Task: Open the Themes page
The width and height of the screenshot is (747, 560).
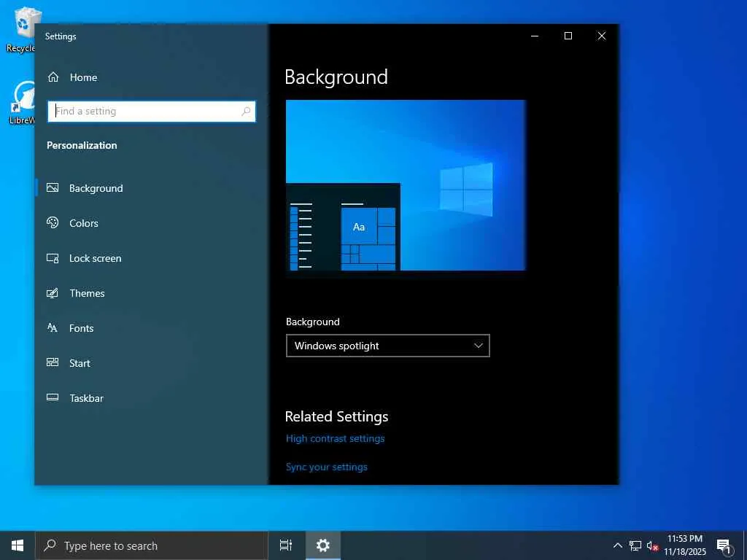Action: point(152,293)
